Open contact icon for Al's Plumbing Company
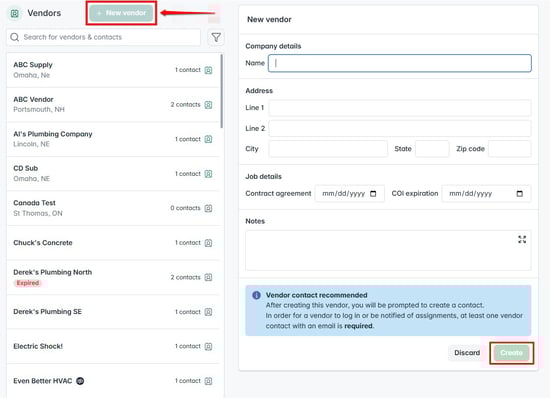 208,139
